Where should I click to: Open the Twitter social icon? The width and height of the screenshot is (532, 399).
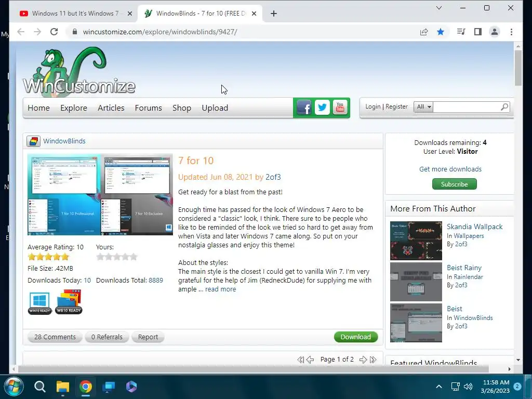point(322,108)
